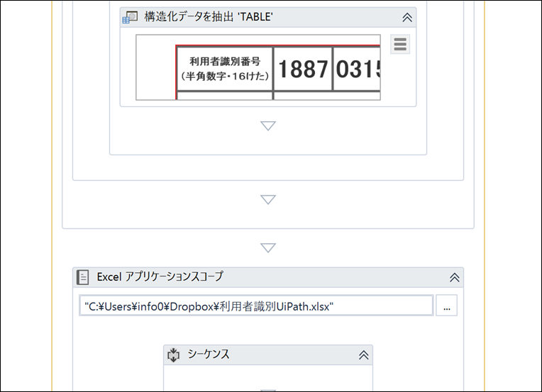The height and width of the screenshot is (392, 542).
Task: Select the シーケンス title label
Action: click(x=209, y=355)
